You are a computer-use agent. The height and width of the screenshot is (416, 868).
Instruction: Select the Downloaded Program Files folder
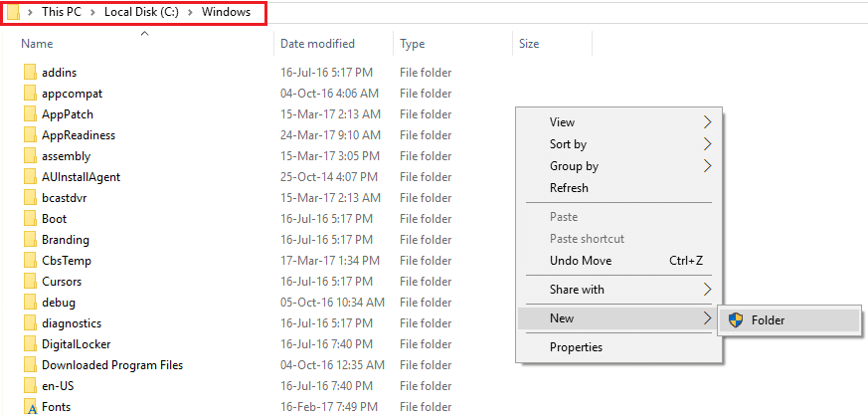point(112,365)
